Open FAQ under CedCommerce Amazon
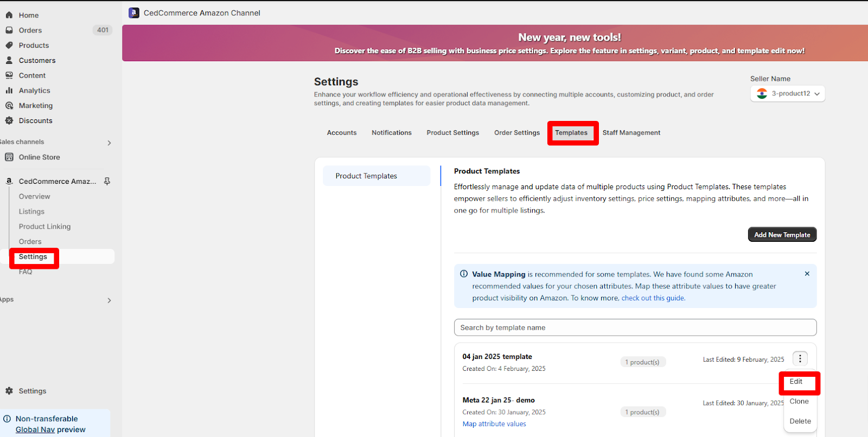 25,272
